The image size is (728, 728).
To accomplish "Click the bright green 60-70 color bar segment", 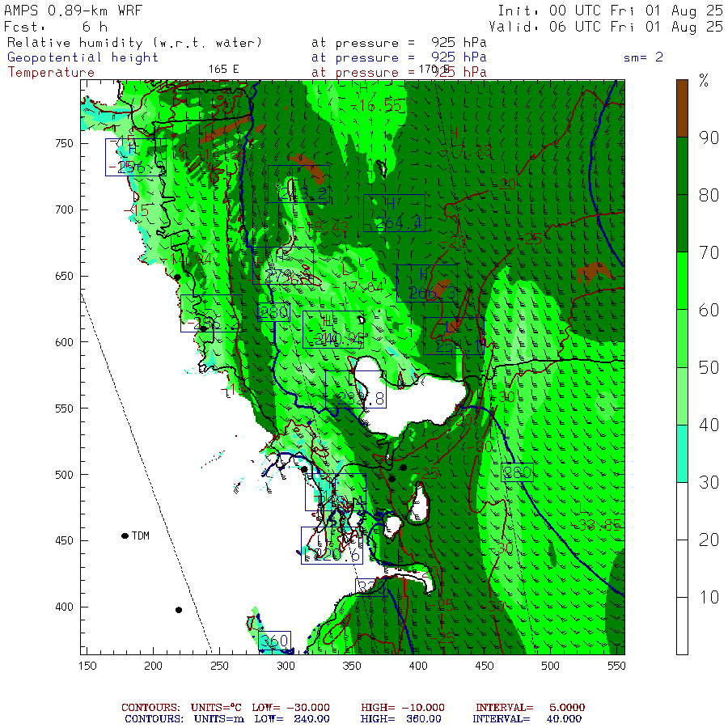I will [682, 281].
